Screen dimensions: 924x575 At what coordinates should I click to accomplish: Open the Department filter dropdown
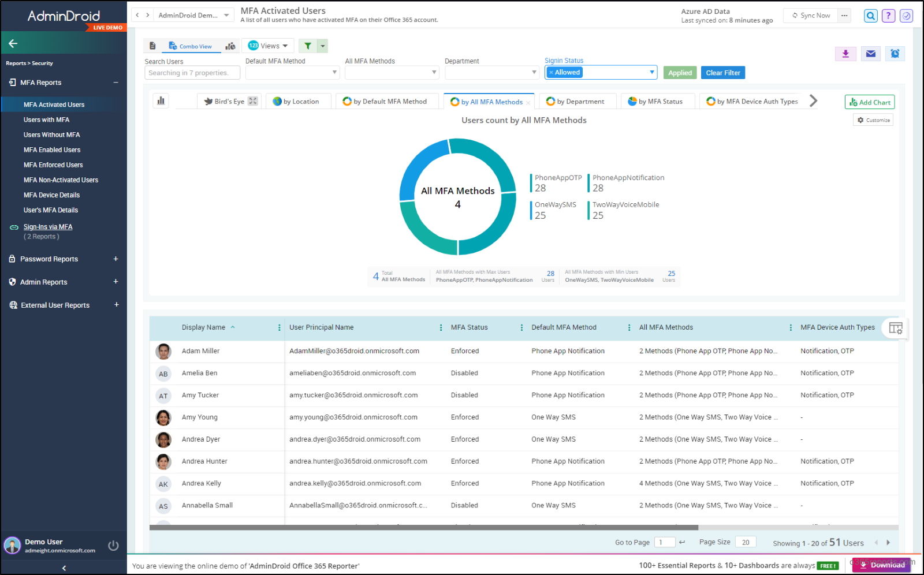pyautogui.click(x=534, y=72)
